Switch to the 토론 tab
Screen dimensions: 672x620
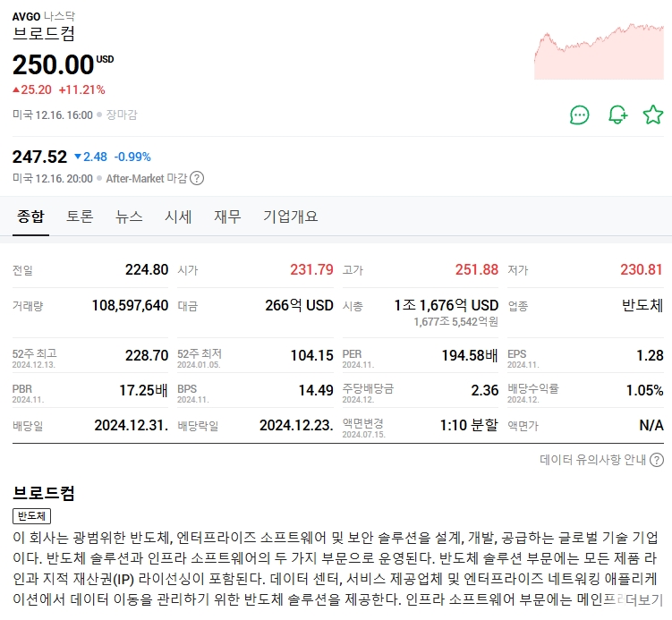(80, 217)
